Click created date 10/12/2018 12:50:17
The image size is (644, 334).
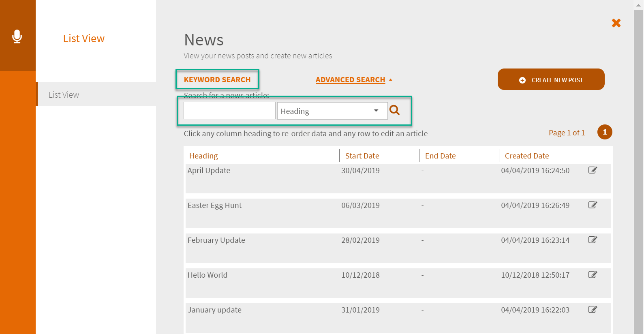(535, 275)
